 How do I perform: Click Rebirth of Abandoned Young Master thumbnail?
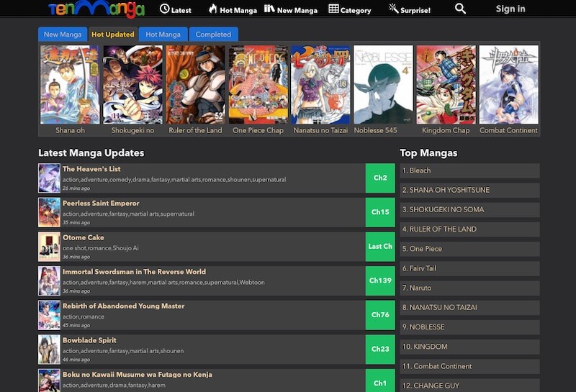pos(49,315)
